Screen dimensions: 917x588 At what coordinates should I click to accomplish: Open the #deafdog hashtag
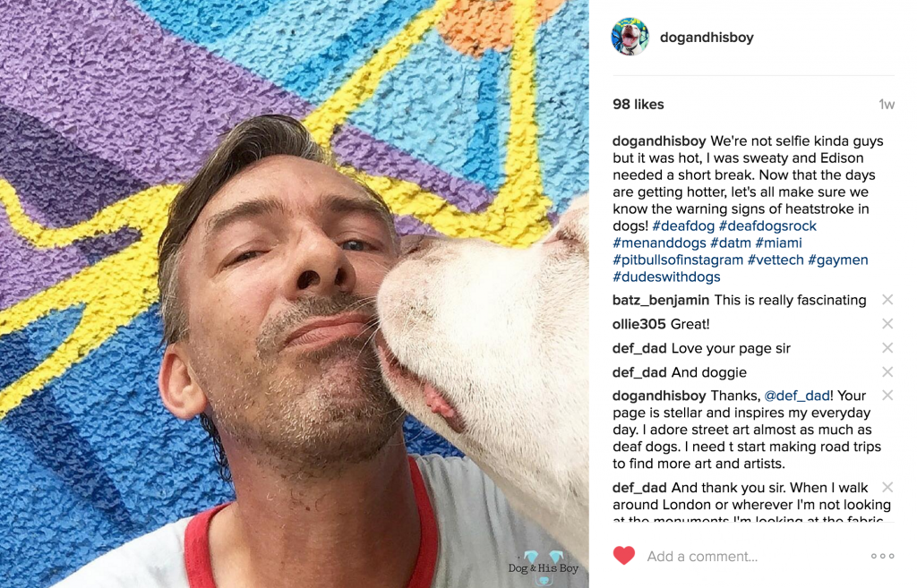tap(683, 226)
